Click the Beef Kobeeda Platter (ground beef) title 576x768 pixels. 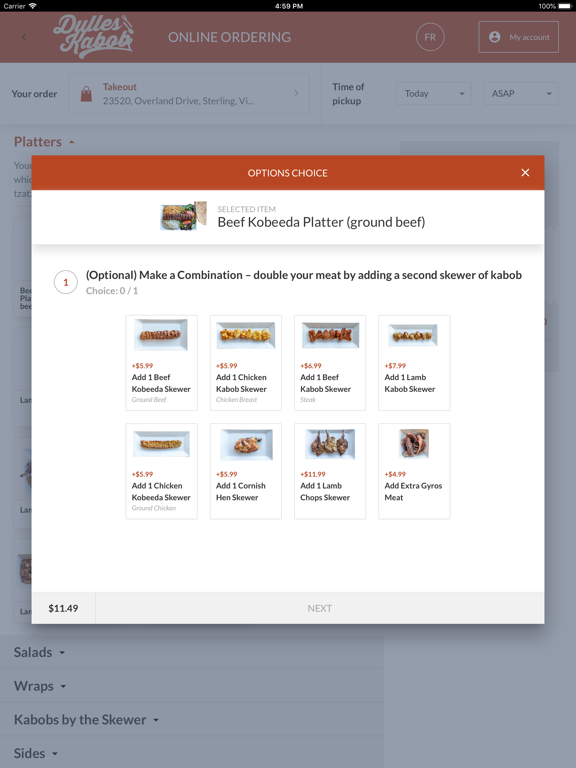click(321, 222)
